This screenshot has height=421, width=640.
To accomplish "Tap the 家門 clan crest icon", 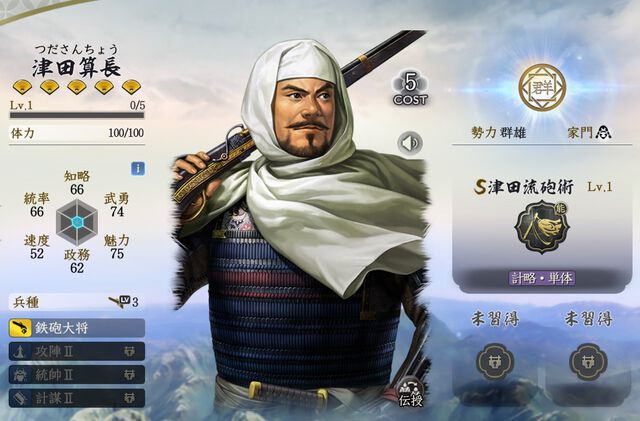I will click(603, 132).
